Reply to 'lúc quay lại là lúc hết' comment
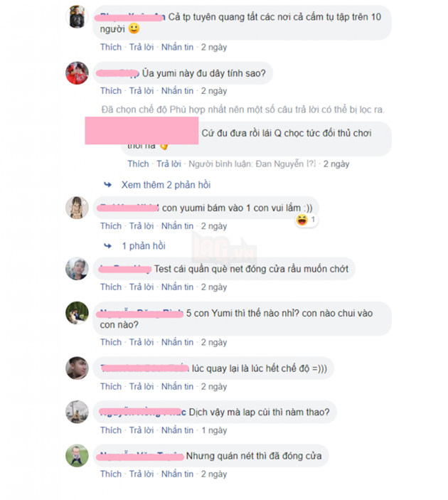The image size is (448, 500). 142,386
